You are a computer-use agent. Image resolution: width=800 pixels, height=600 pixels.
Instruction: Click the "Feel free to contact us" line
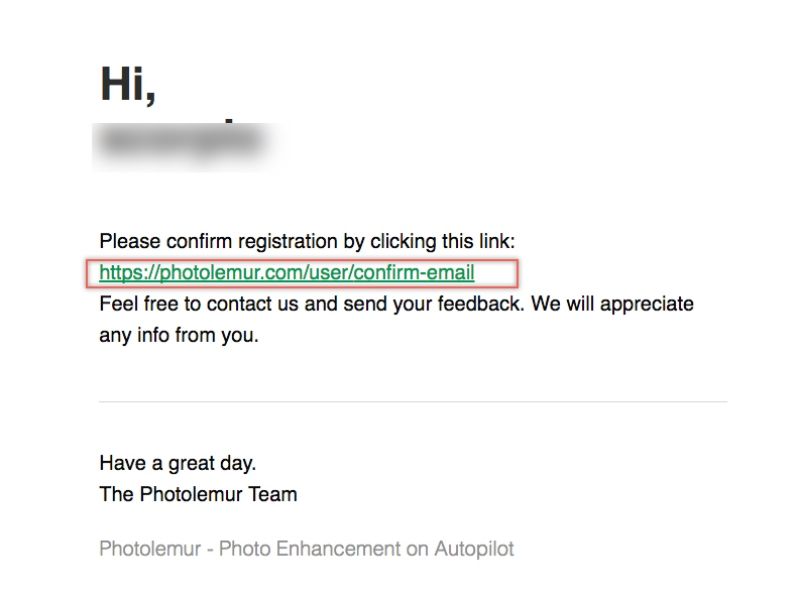tap(396, 304)
